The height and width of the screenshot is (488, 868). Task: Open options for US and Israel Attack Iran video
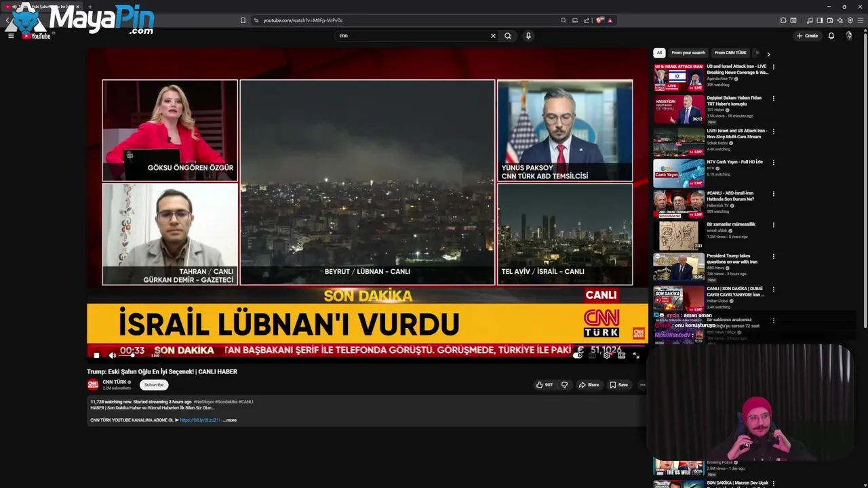(x=773, y=67)
